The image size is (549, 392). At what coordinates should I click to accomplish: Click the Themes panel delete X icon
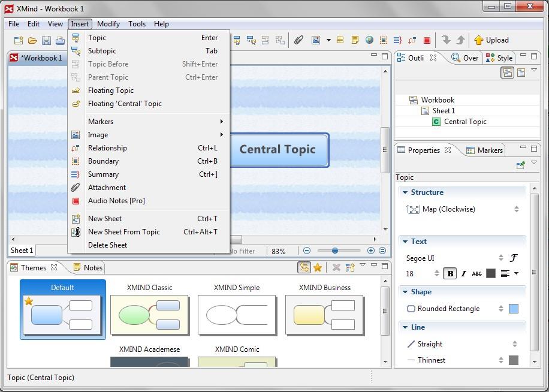(336, 268)
